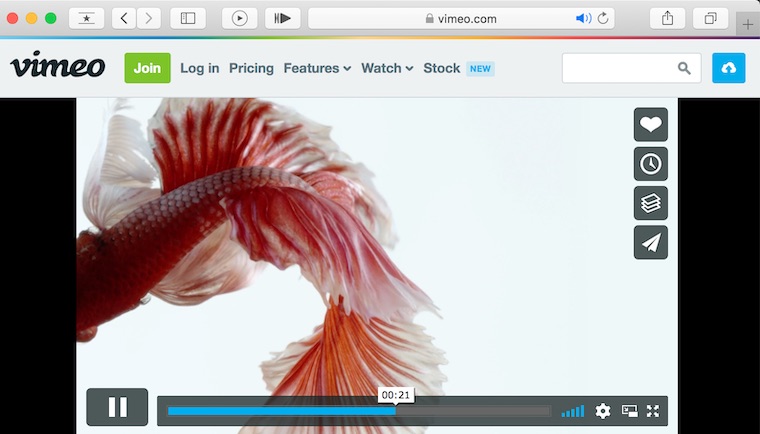Screen dimensions: 760x434
Task: Open the Safari Share menu
Action: point(667,18)
